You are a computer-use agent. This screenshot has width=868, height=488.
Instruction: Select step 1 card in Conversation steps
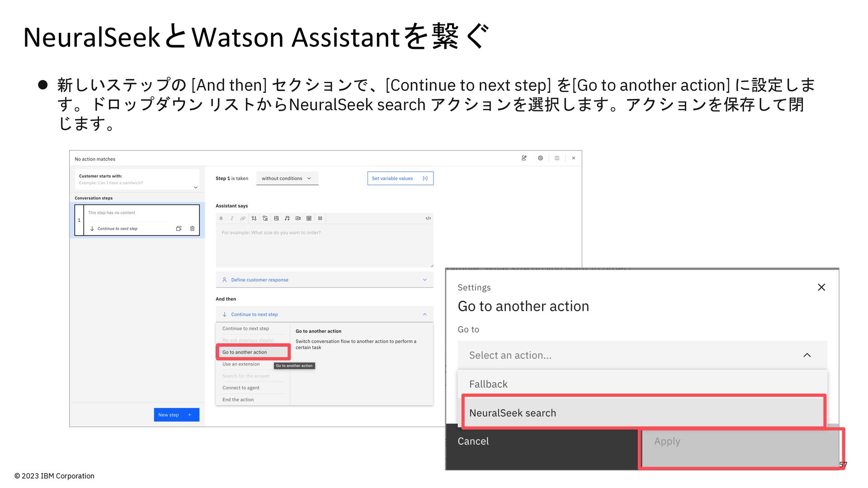click(137, 220)
